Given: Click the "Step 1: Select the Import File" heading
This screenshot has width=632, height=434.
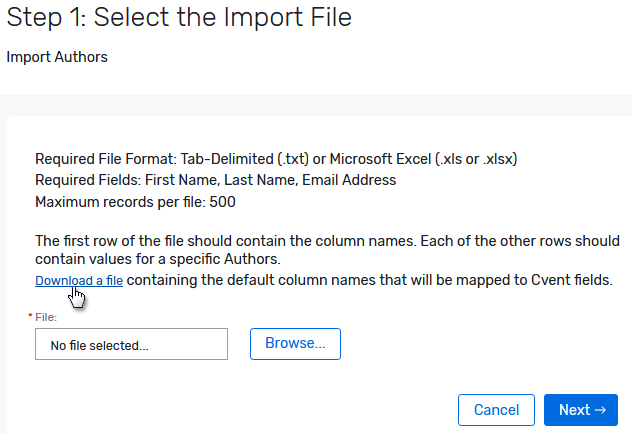Looking at the screenshot, I should [x=179, y=17].
